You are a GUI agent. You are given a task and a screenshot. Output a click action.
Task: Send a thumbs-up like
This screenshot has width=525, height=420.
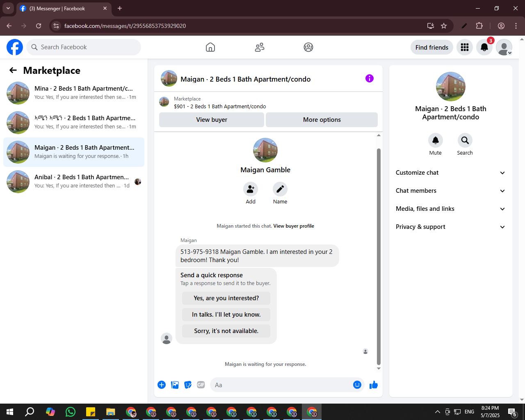(374, 385)
